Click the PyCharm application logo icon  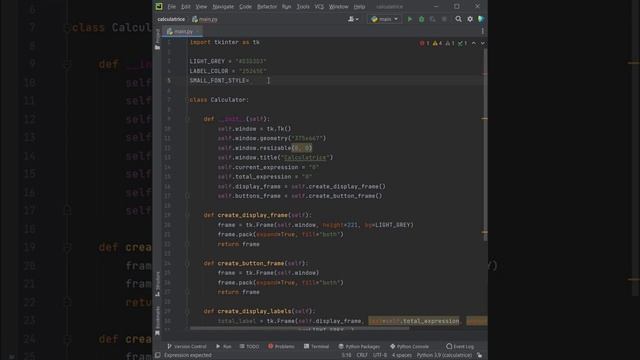(x=159, y=6)
